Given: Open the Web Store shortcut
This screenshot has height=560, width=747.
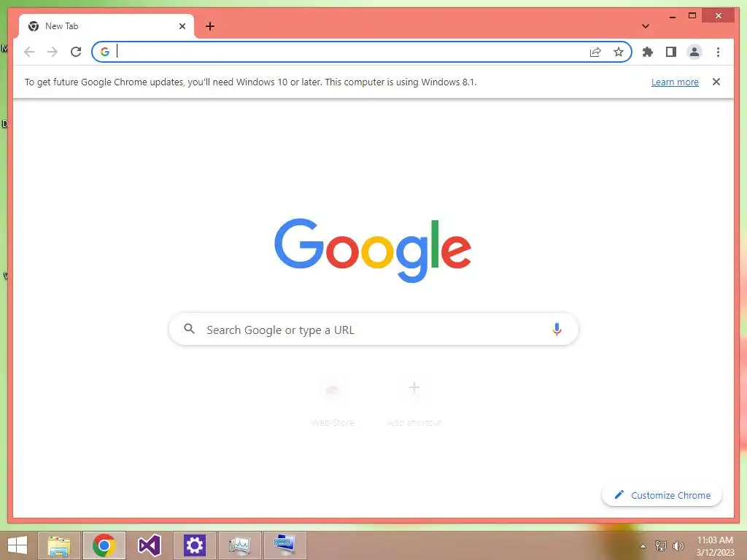Looking at the screenshot, I should [333, 402].
